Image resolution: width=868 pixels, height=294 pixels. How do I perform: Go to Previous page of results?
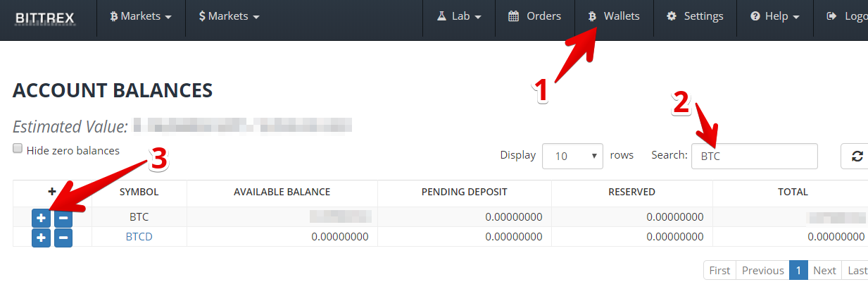(x=762, y=270)
